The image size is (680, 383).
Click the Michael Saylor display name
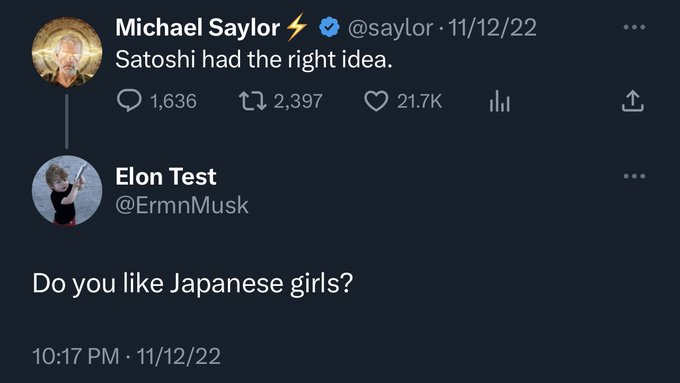tap(197, 27)
